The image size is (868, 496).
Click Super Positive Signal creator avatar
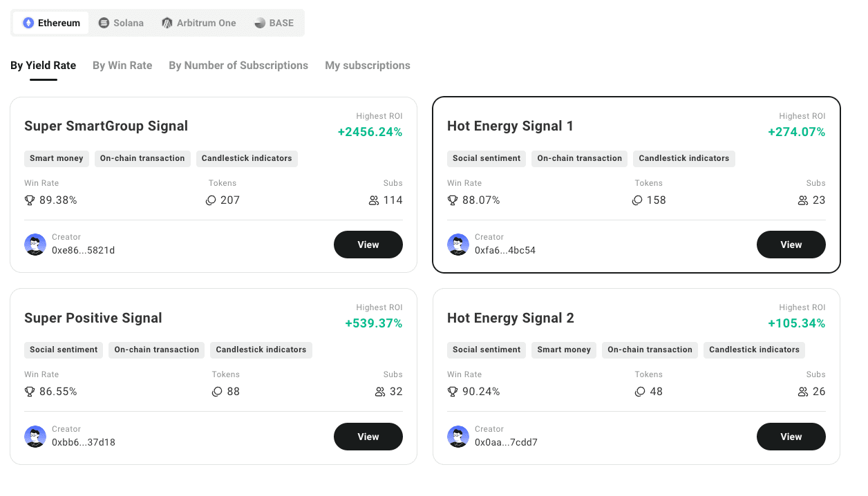[35, 437]
